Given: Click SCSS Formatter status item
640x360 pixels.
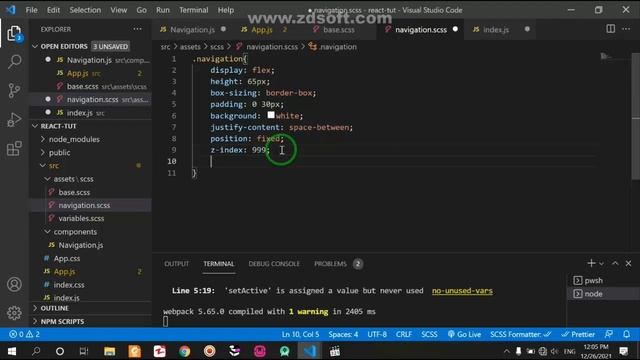Looking at the screenshot, I should (x=521, y=334).
